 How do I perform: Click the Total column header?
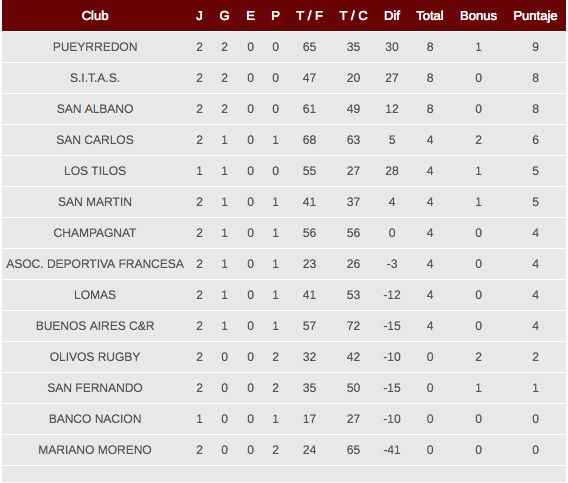click(430, 16)
